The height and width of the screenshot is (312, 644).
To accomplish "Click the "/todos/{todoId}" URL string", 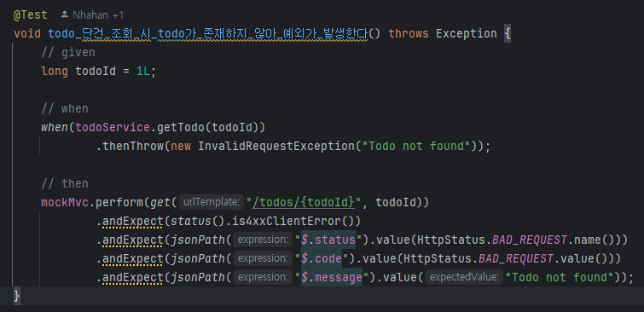I will pos(304,202).
